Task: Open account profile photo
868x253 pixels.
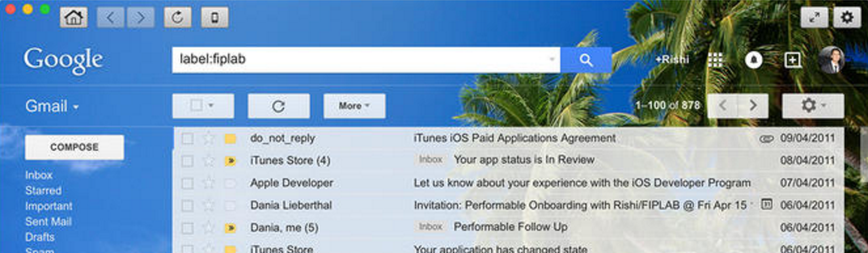Action: click(831, 60)
